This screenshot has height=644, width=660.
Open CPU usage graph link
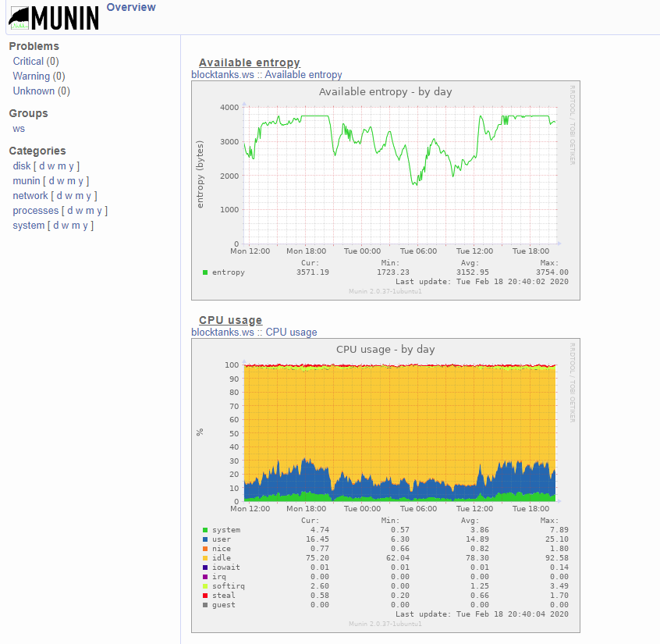click(291, 333)
